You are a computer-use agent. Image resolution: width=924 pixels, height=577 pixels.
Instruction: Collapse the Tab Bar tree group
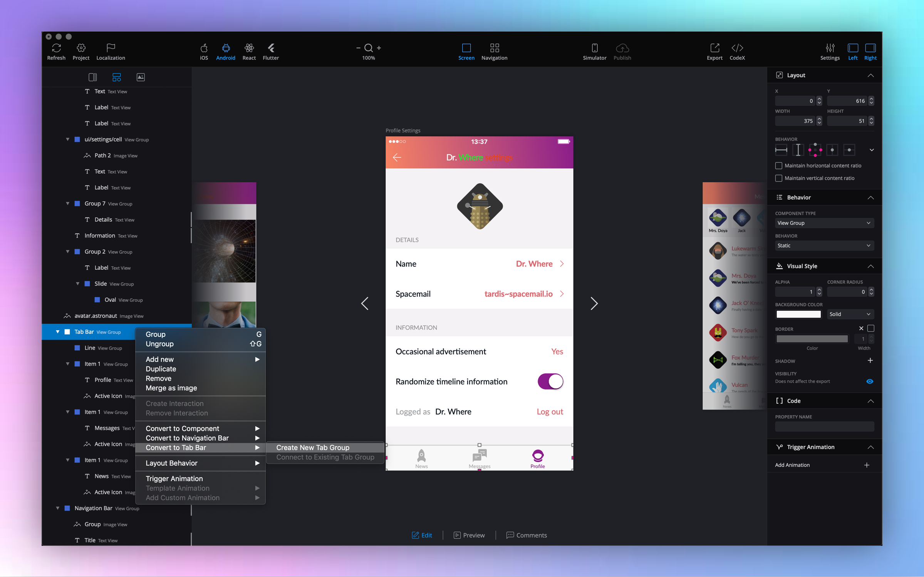58,332
